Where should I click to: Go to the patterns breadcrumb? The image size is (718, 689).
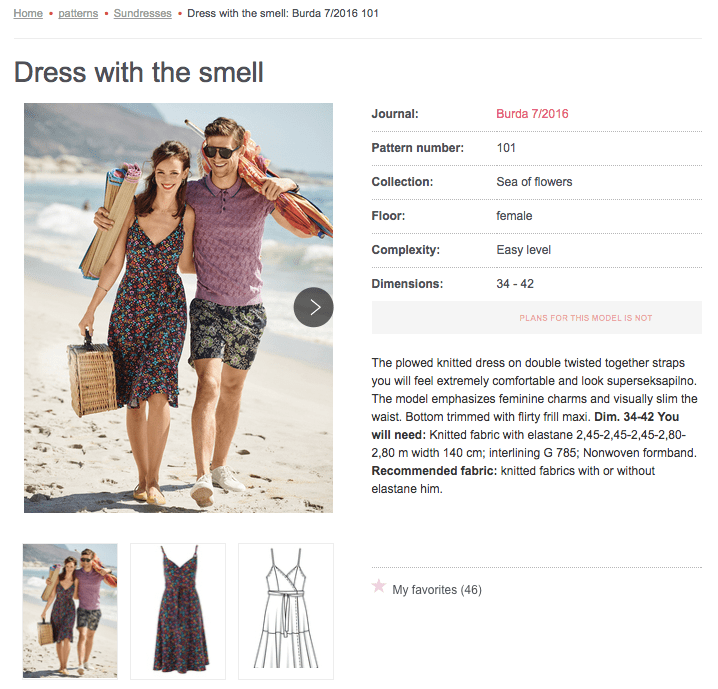pyautogui.click(x=78, y=14)
